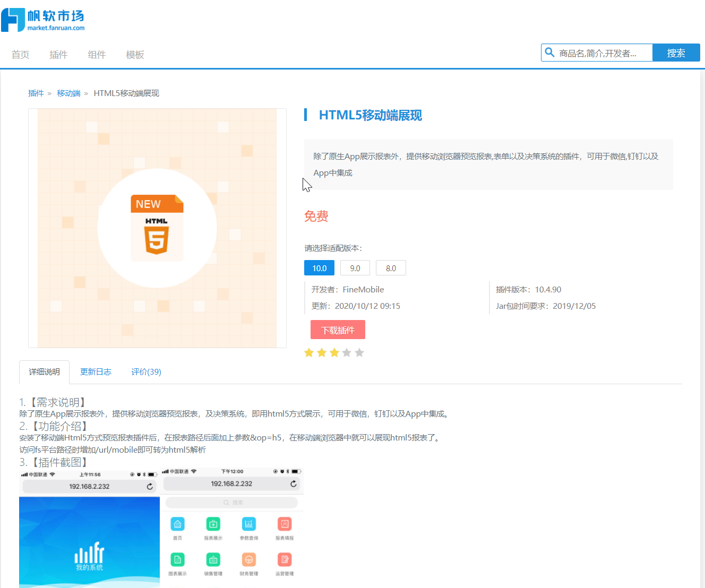
Task: Click the 我的系统 fr logo in the screenshot
Action: (89, 556)
